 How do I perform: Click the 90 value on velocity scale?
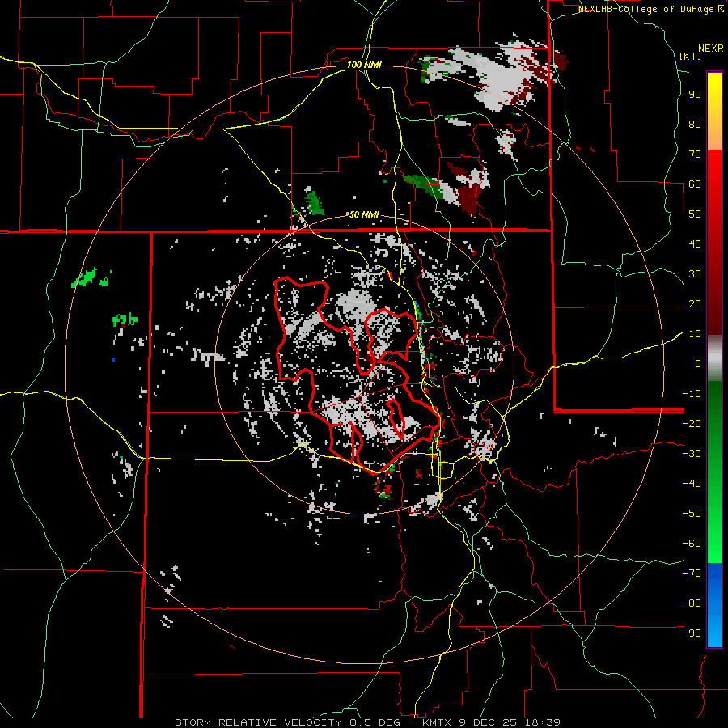pos(695,95)
